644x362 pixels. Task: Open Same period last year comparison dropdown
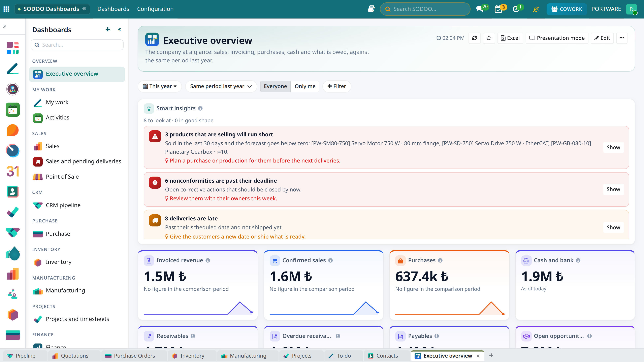pos(221,86)
